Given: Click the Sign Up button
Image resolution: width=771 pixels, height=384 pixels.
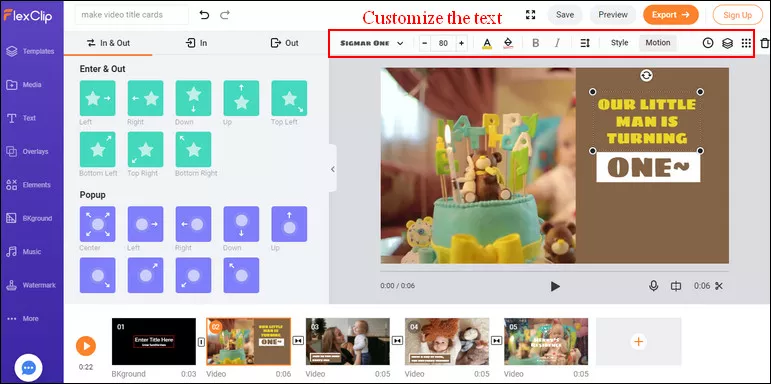Looking at the screenshot, I should pyautogui.click(x=738, y=15).
